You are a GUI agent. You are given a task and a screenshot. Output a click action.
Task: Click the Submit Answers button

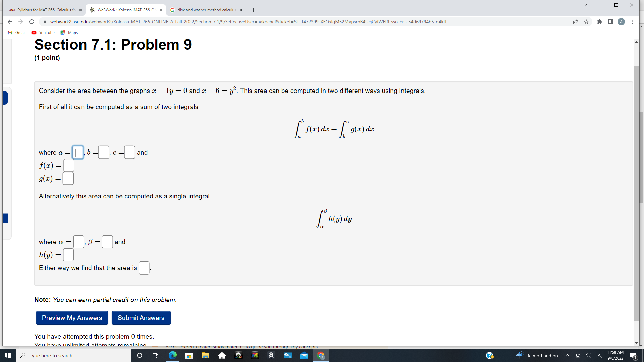coord(141,318)
